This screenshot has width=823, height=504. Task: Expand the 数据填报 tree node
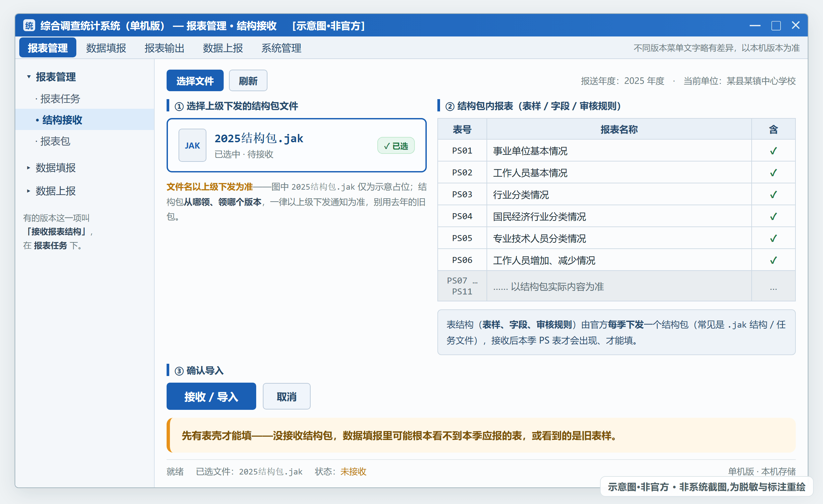pos(29,167)
